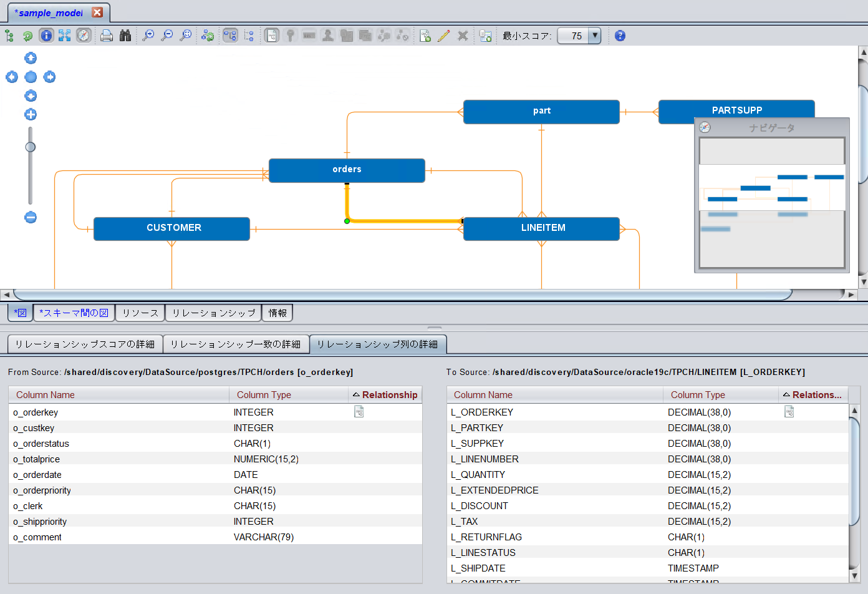
Task: Click the fit-to-window arrows icon
Action: [x=65, y=36]
